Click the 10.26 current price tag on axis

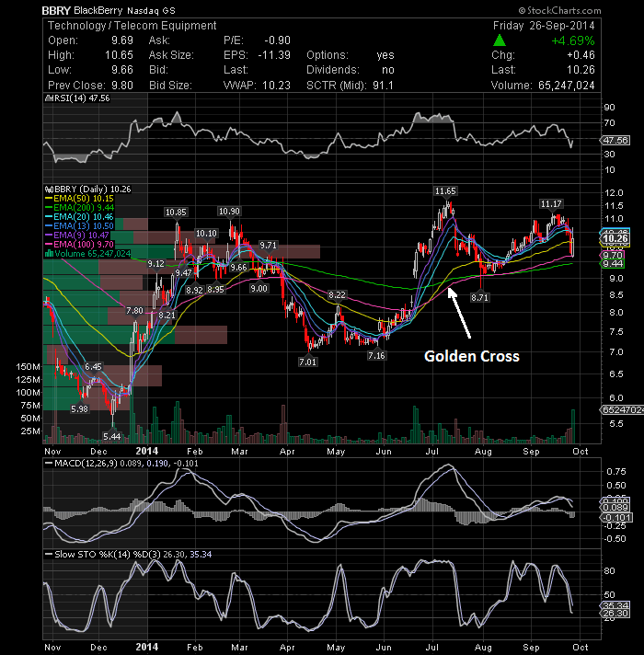(615, 238)
